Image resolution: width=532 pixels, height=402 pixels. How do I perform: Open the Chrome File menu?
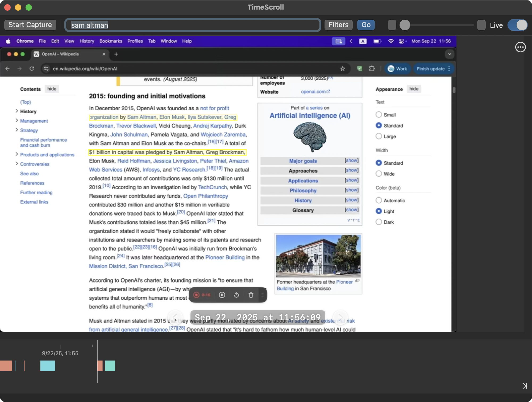[x=42, y=41]
